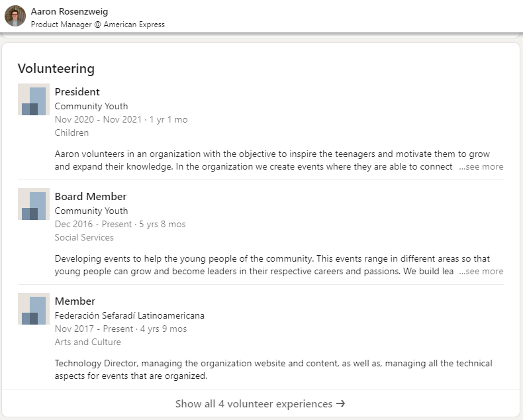Click the Aaron Rosenzweig name in the header
This screenshot has height=420, width=523.
tap(70, 11)
